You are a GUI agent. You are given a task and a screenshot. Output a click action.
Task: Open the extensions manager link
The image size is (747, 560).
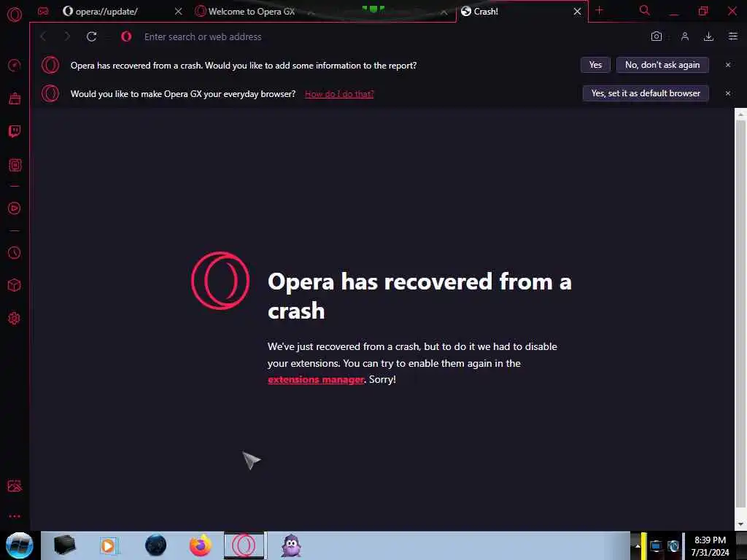[x=316, y=379]
